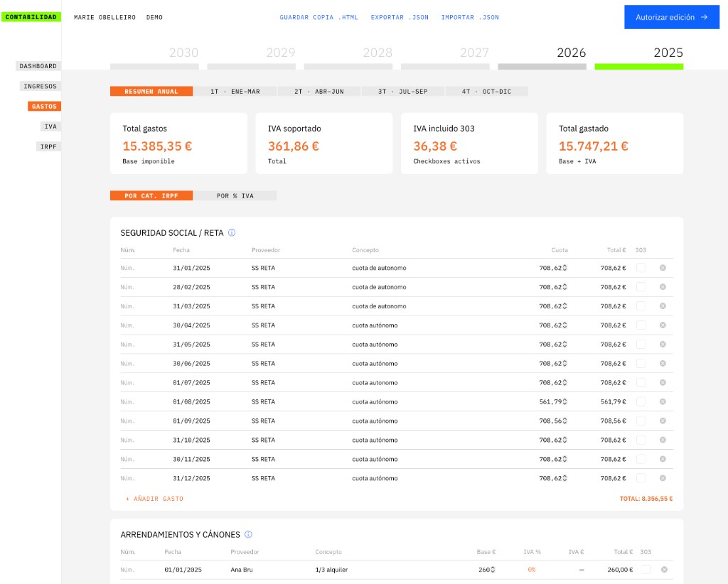Delete the 31/03/2025 SS RETA expense row
This screenshot has width=728, height=584.
click(663, 306)
